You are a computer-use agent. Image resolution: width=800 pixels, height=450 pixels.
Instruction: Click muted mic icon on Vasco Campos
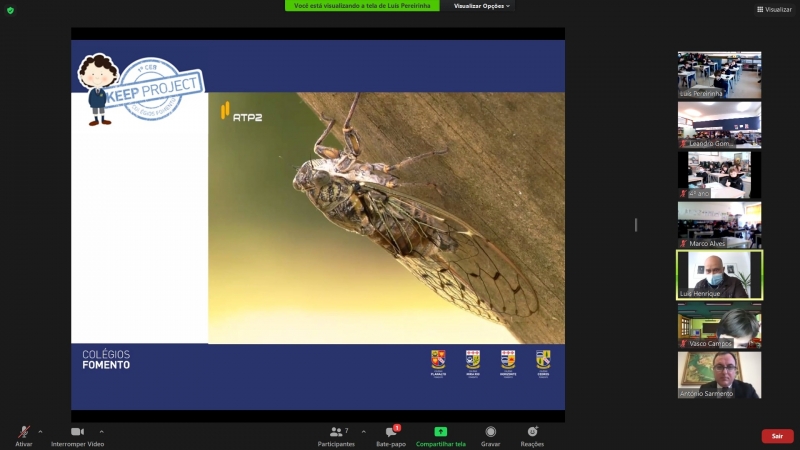pos(683,343)
